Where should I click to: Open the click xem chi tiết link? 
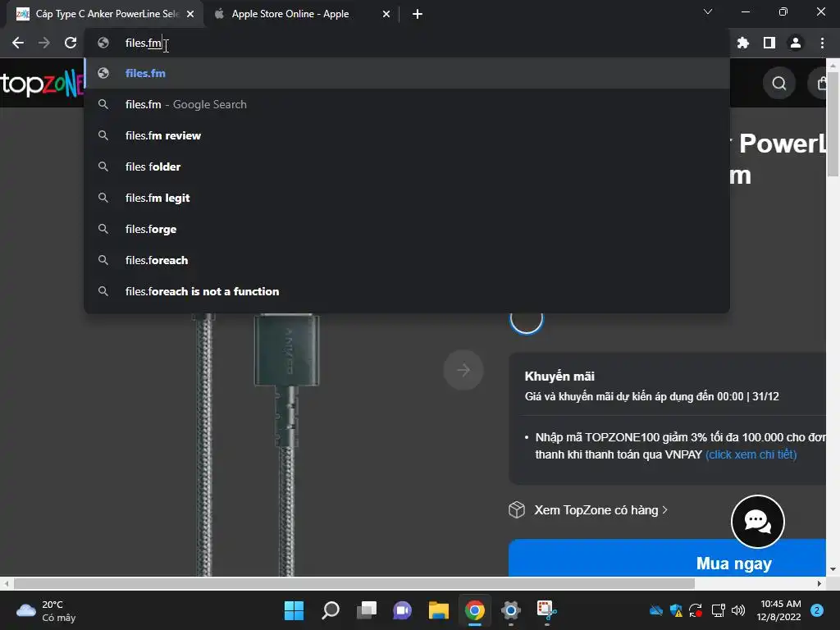(x=751, y=454)
